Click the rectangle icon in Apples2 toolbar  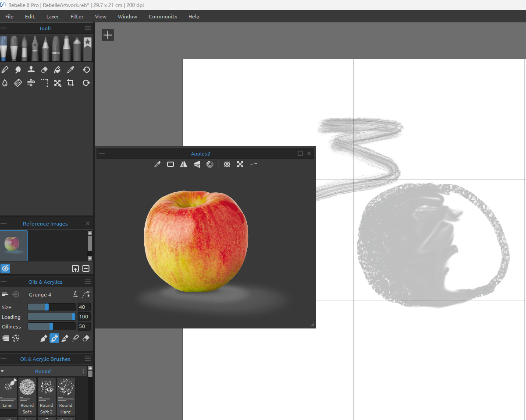[171, 164]
